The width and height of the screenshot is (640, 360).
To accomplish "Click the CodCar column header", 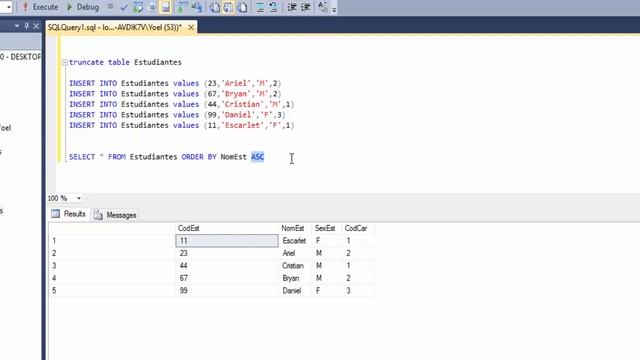I will pos(358,228).
